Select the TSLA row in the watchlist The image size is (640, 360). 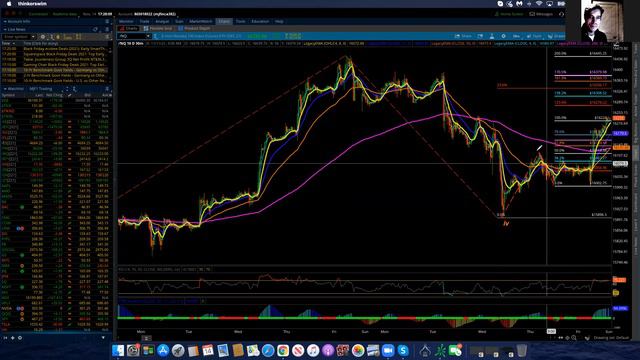[x=56, y=324]
